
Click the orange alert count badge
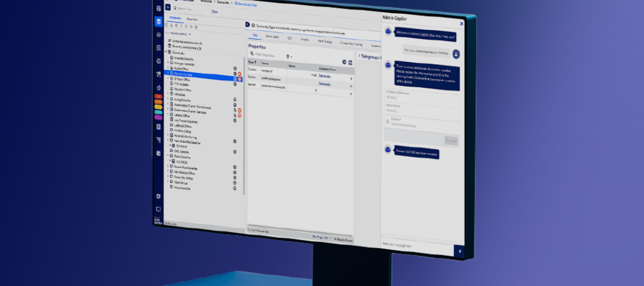[x=158, y=101]
